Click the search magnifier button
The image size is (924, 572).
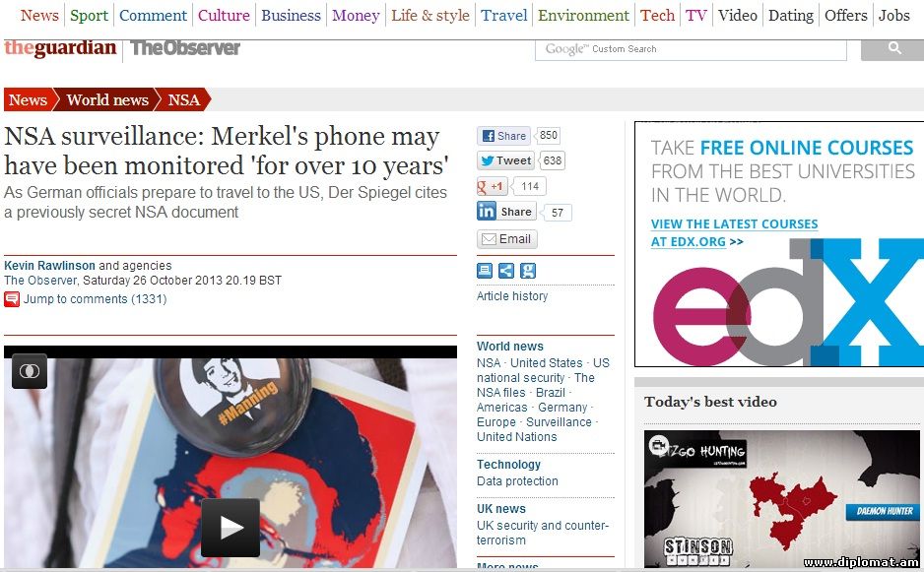893,49
